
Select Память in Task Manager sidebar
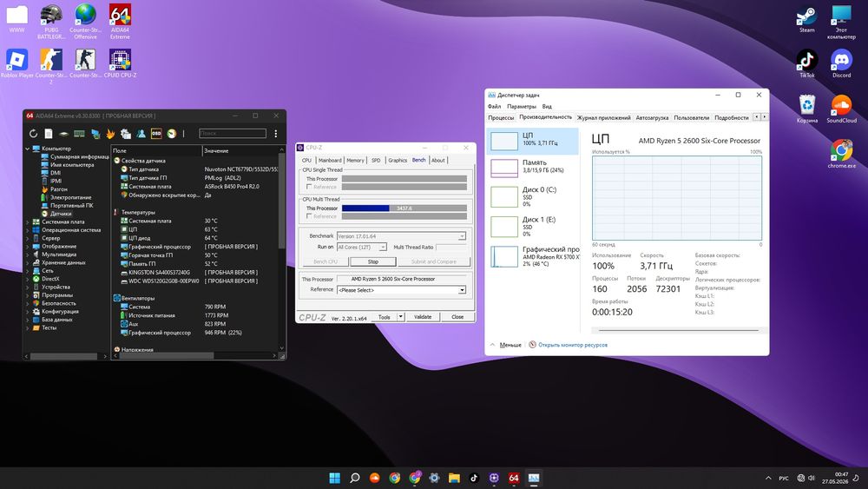pyautogui.click(x=533, y=167)
